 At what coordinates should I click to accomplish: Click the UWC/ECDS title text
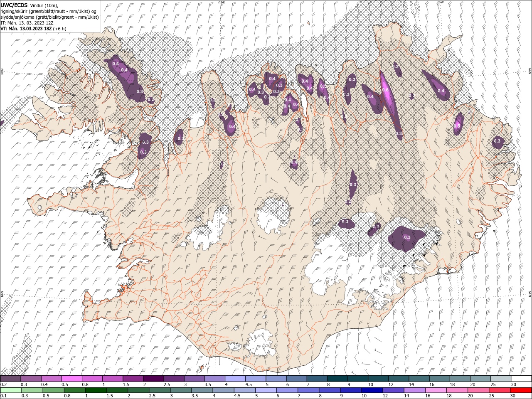(x=14, y=5)
